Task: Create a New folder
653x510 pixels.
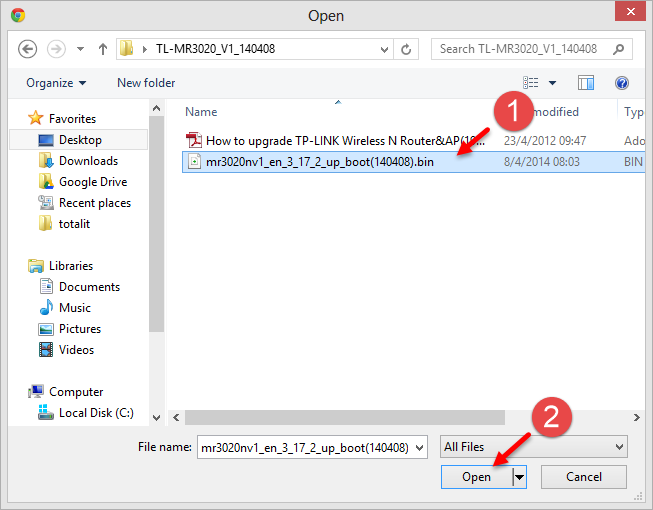Action: 146,83
